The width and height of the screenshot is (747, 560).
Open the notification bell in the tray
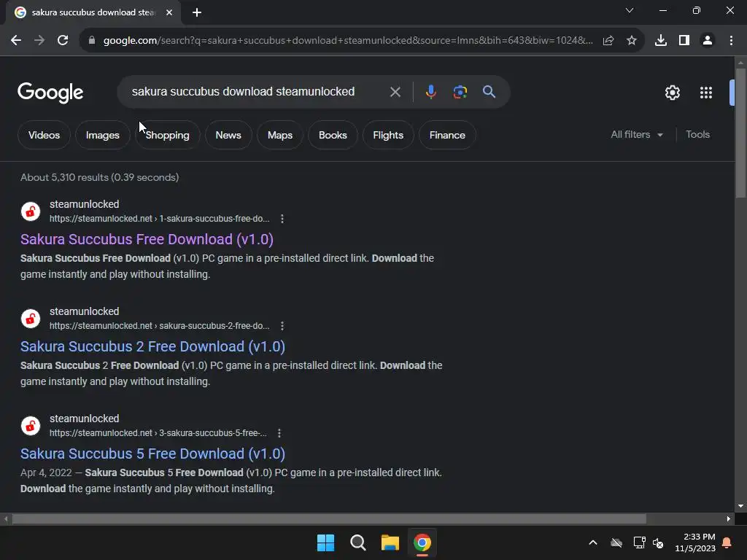(x=727, y=542)
